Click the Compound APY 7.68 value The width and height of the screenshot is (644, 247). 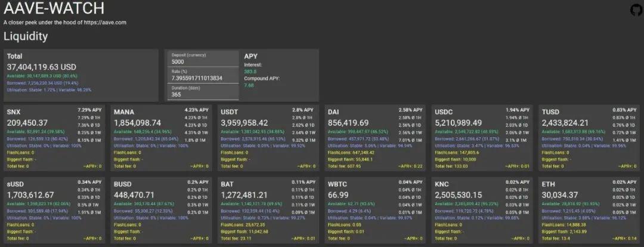click(x=249, y=85)
